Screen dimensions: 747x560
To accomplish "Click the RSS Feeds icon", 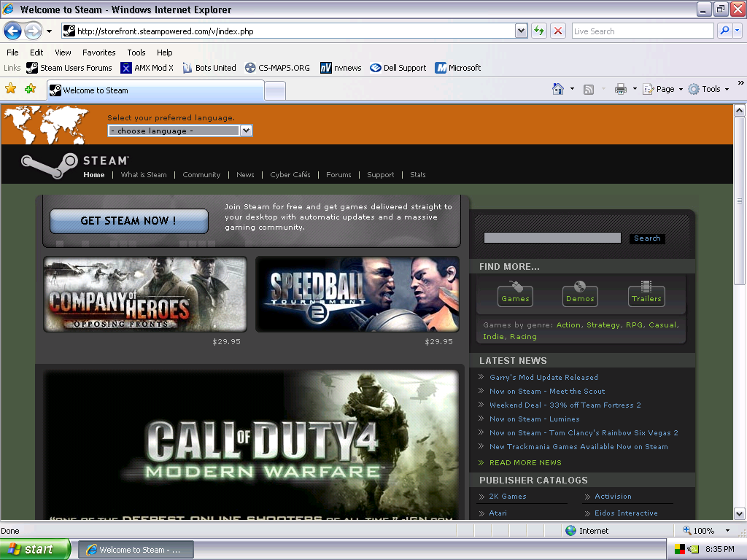I will (x=589, y=89).
